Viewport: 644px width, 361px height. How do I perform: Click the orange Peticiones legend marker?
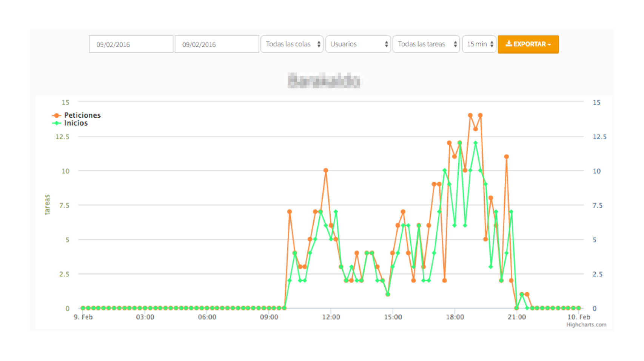tap(56, 115)
